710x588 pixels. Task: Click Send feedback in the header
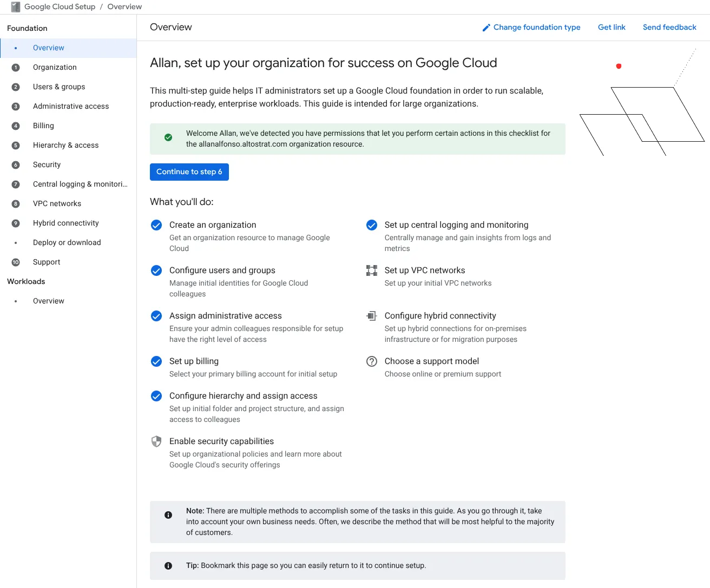669,27
